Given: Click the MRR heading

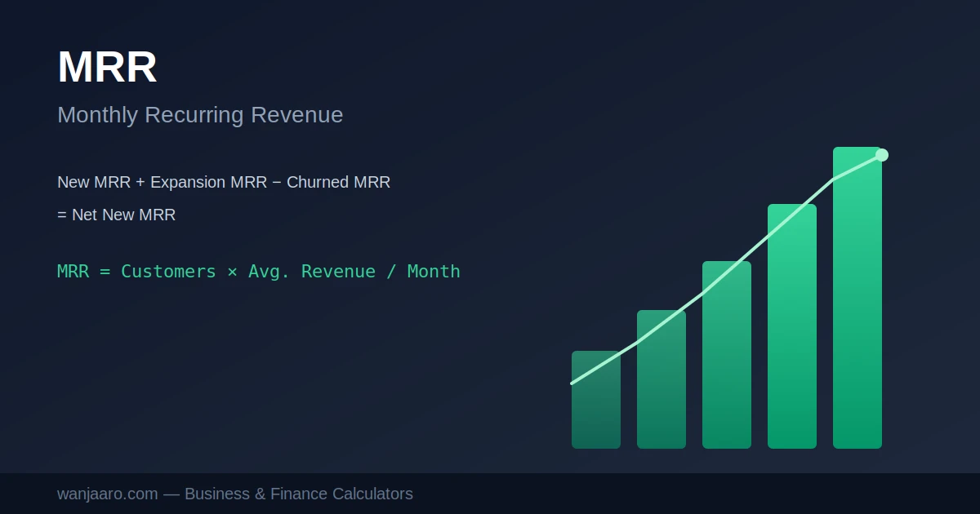Looking at the screenshot, I should (107, 68).
